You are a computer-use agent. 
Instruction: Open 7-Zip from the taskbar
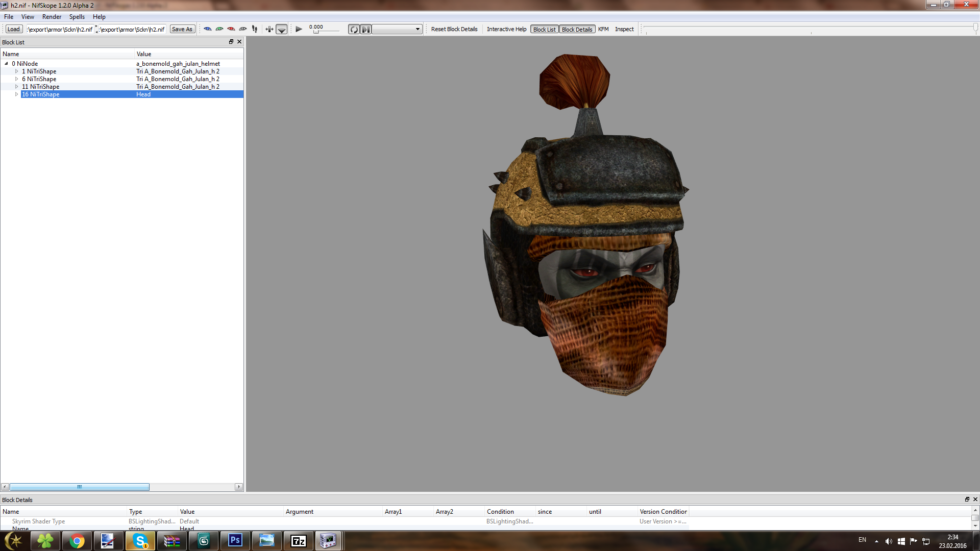pyautogui.click(x=298, y=541)
